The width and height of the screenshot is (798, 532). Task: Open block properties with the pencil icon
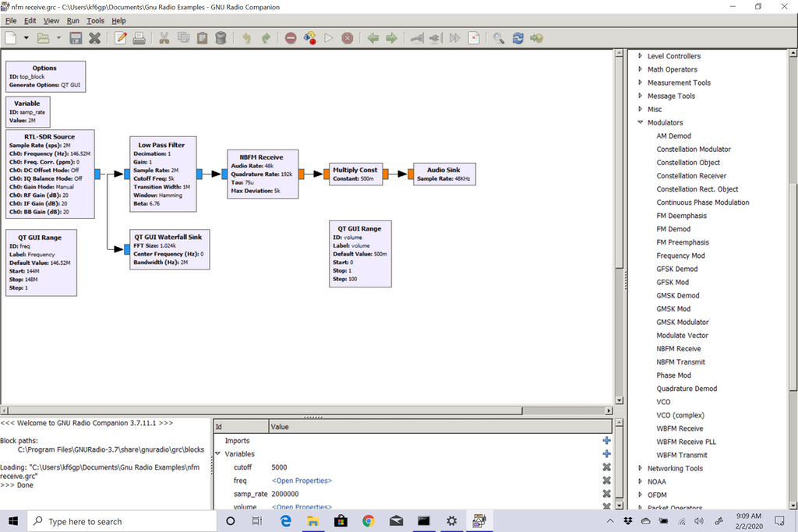[121, 38]
